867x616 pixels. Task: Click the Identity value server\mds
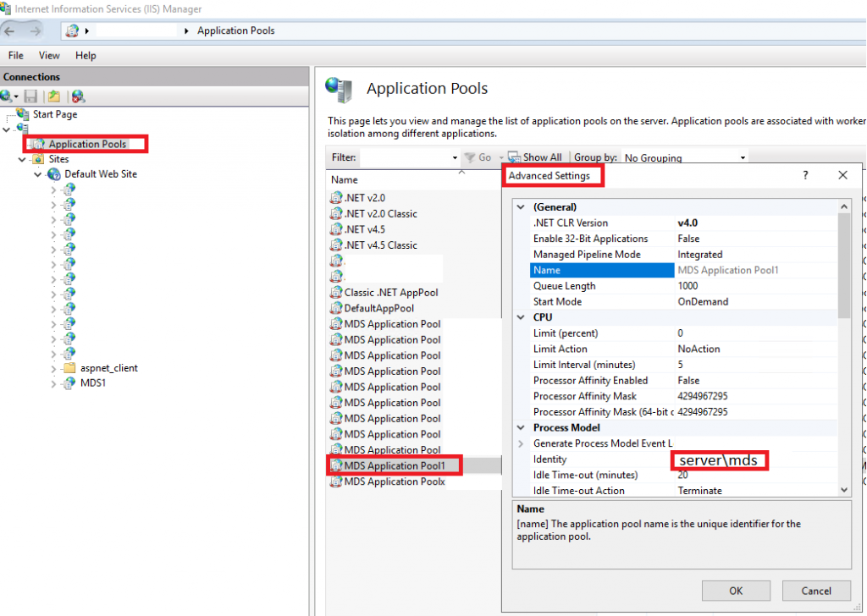pos(718,460)
